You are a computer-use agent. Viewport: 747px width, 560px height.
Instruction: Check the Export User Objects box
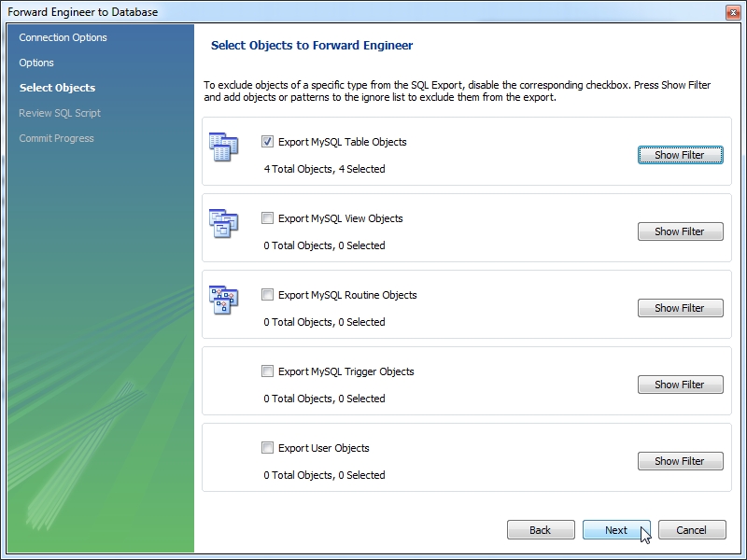point(267,448)
